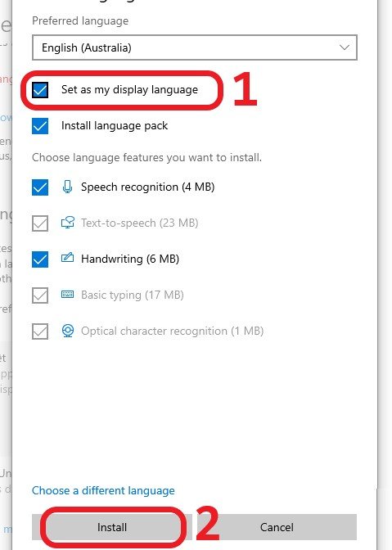The image size is (392, 550).
Task: Uncheck Speech recognition checkbox
Action: click(x=40, y=187)
